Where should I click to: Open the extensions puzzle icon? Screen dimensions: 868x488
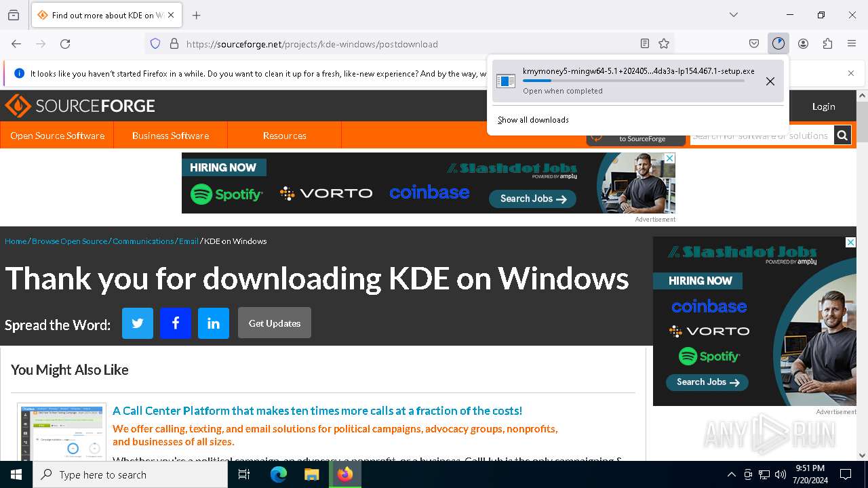click(827, 44)
